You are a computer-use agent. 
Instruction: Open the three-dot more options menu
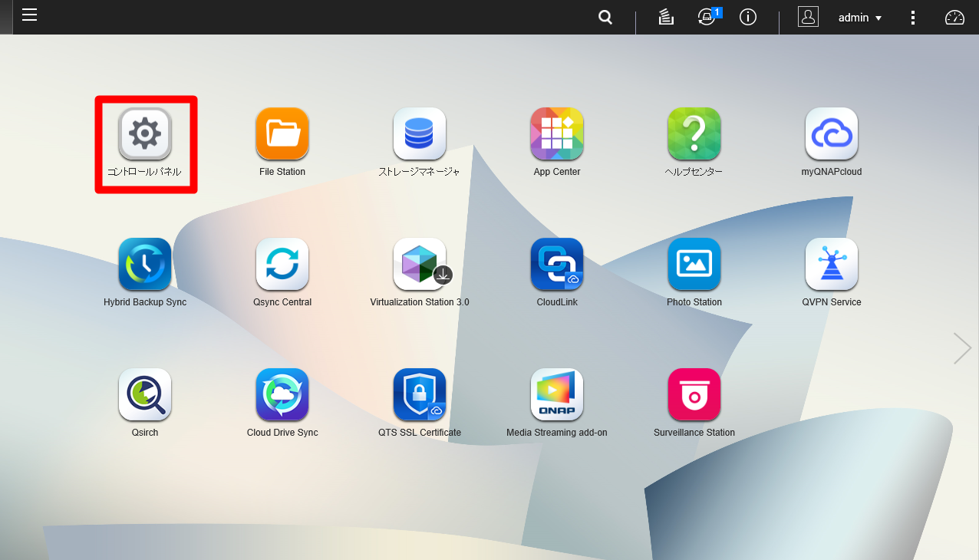point(913,17)
